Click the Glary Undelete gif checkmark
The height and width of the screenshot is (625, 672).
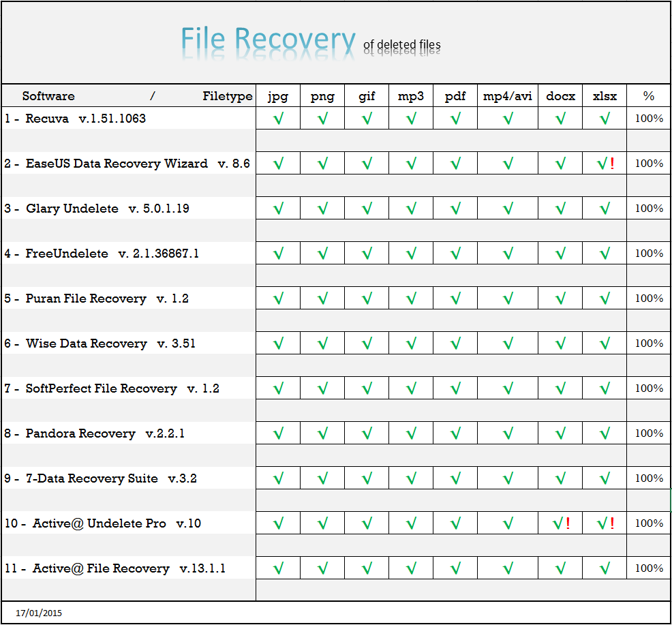pyautogui.click(x=367, y=209)
